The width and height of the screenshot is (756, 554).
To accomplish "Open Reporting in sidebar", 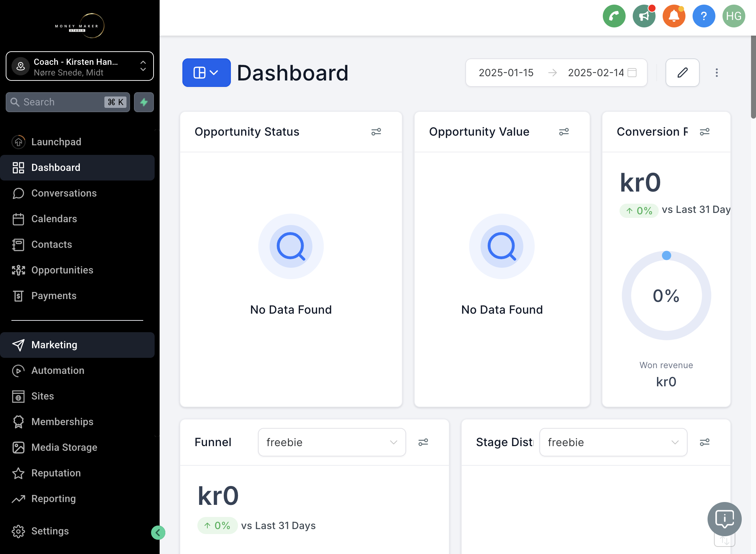I will 77,498.
